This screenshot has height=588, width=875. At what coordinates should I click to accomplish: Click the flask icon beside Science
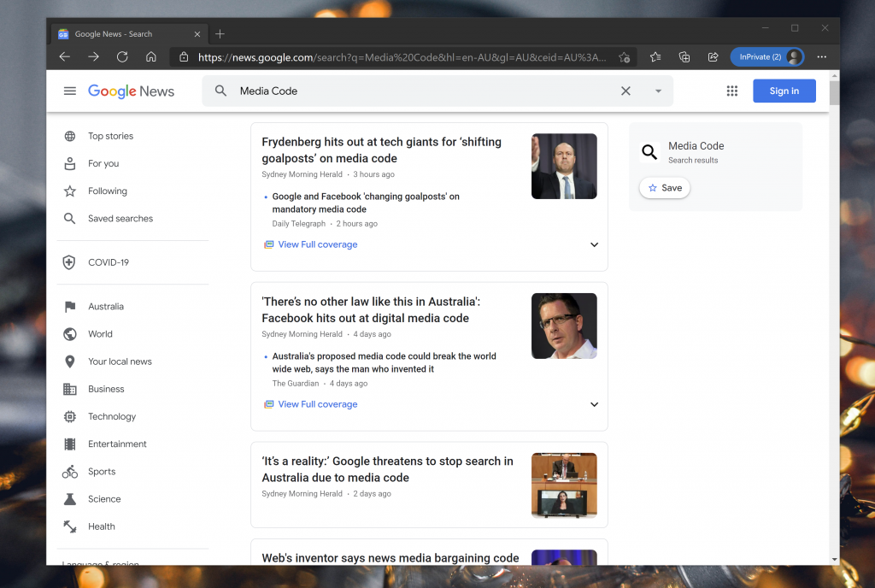click(70, 499)
